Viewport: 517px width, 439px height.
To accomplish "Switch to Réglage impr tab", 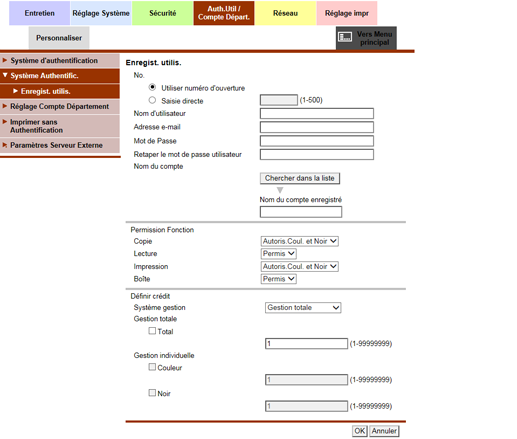I will pyautogui.click(x=347, y=13).
